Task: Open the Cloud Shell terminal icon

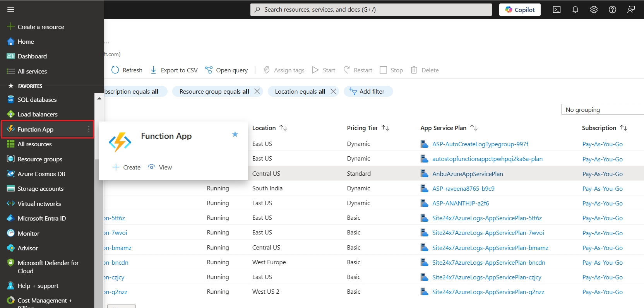Action: point(557,10)
